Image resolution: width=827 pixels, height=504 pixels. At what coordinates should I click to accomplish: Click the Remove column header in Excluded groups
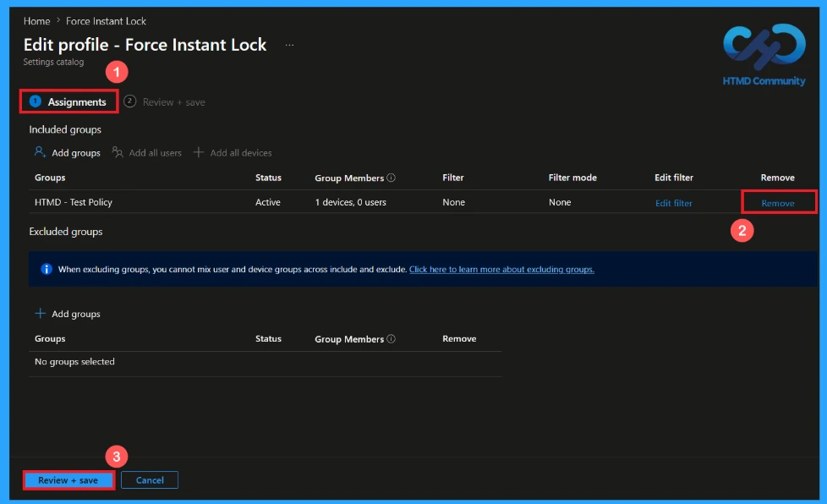coord(459,339)
